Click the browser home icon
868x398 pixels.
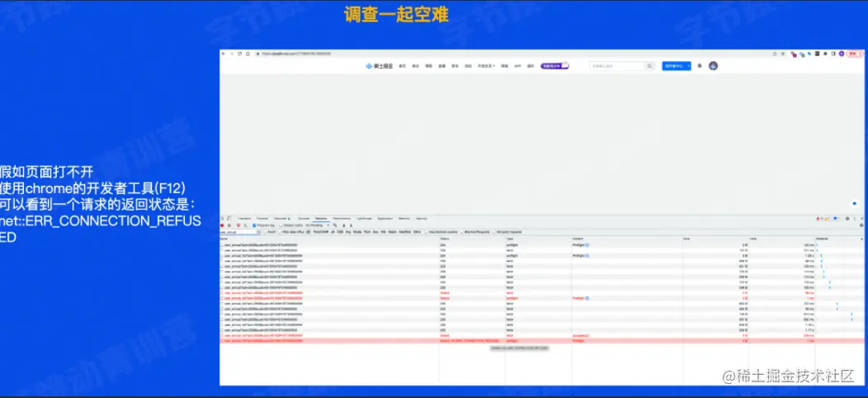pos(248,54)
